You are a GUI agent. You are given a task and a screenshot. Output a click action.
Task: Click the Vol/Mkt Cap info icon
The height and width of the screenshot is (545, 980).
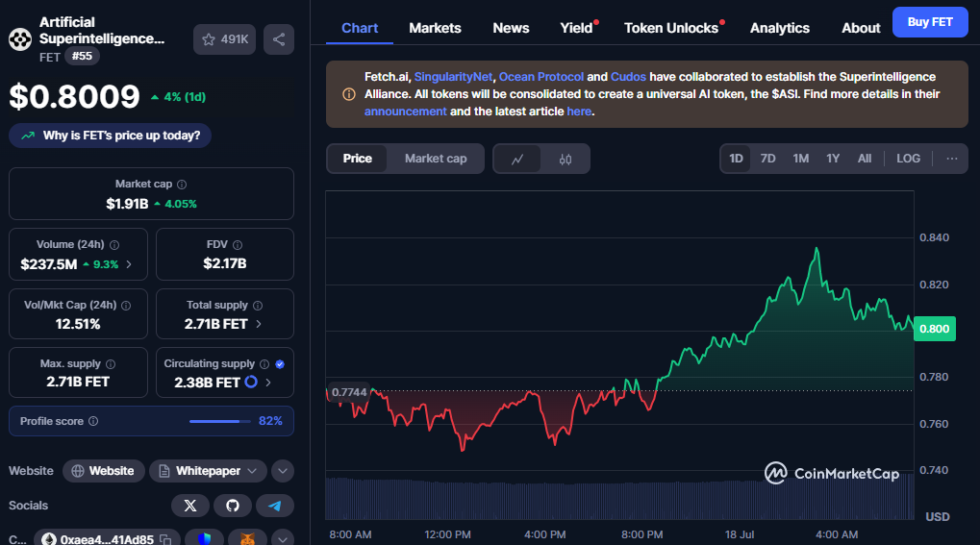coord(126,306)
